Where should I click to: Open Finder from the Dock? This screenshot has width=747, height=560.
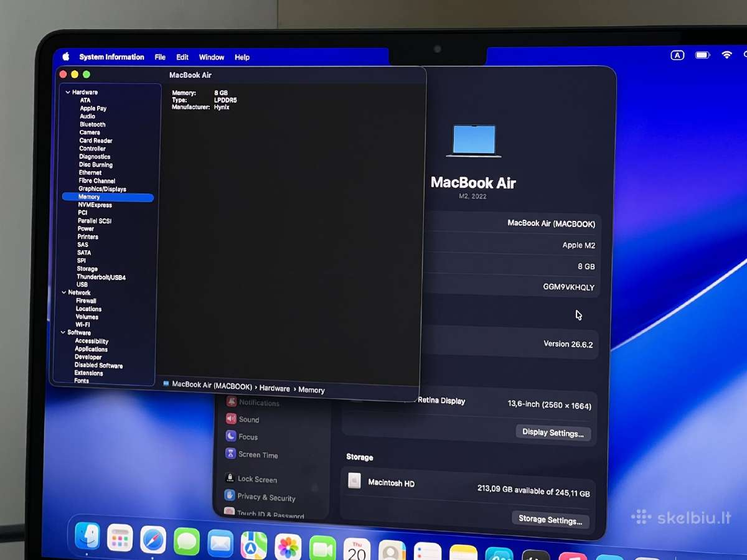coord(87,536)
